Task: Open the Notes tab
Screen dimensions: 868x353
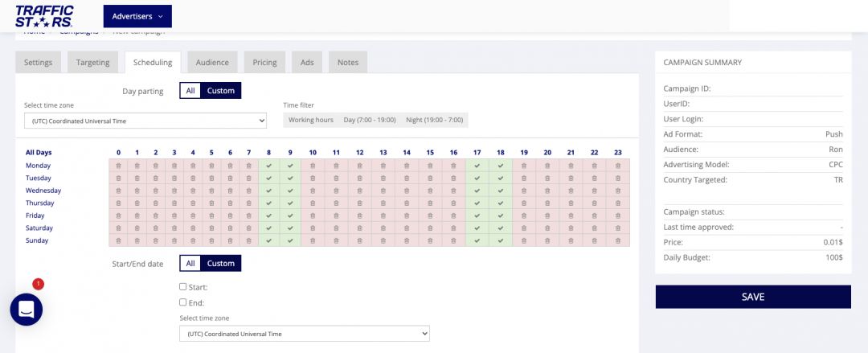Action: click(348, 62)
